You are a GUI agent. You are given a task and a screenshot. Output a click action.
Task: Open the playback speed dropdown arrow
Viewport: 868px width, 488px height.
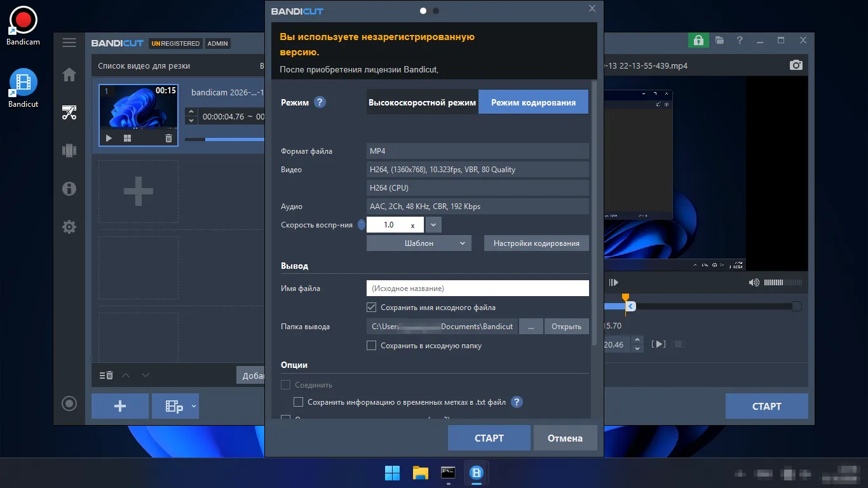tap(433, 225)
